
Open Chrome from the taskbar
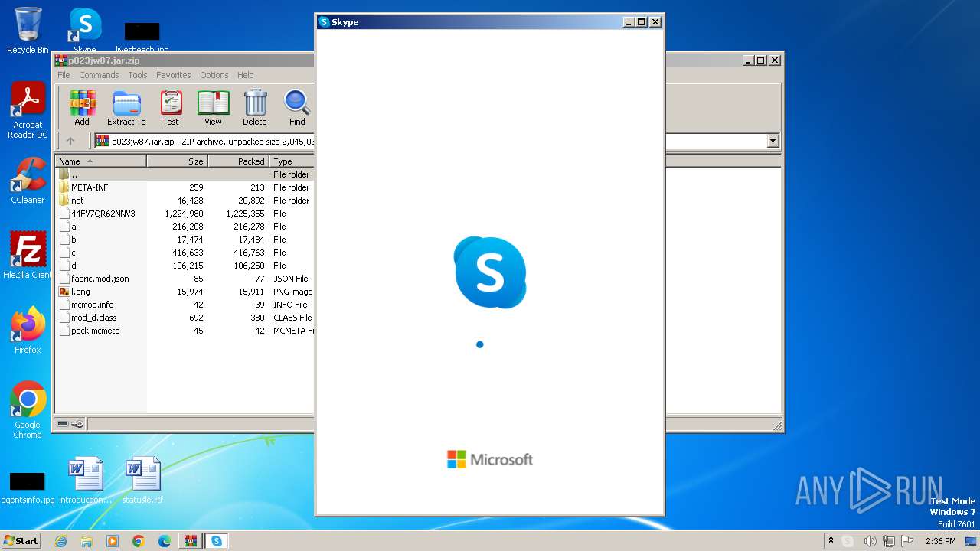click(x=139, y=541)
